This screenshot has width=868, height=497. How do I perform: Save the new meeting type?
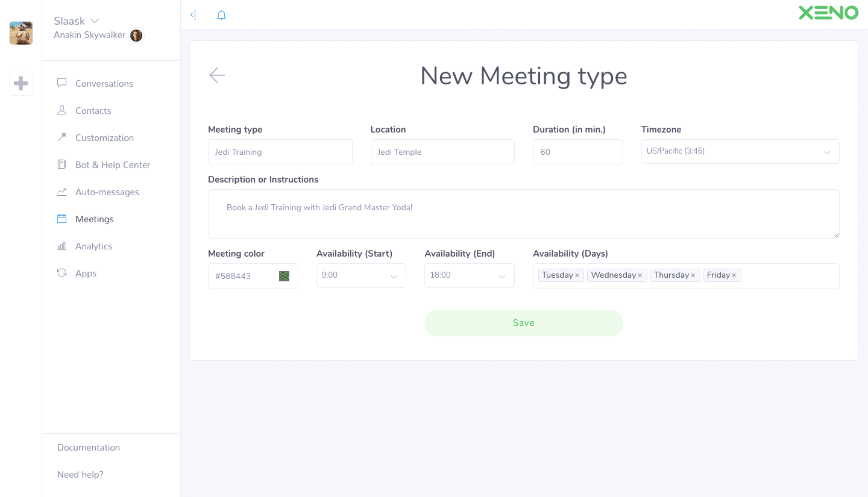click(523, 323)
